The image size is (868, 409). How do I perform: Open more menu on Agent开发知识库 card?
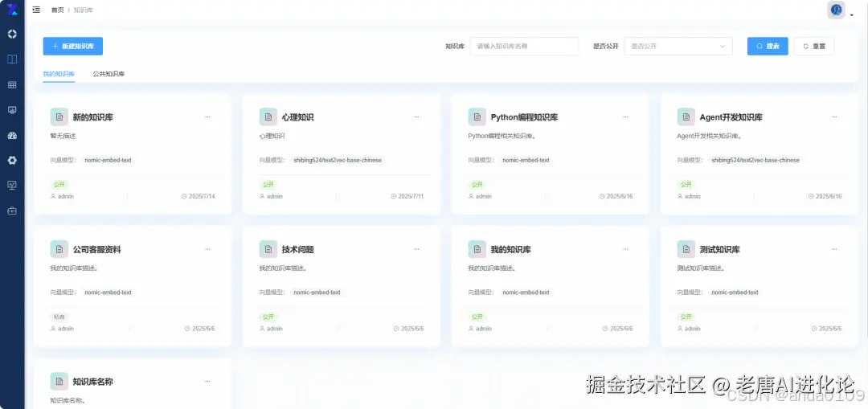(834, 117)
